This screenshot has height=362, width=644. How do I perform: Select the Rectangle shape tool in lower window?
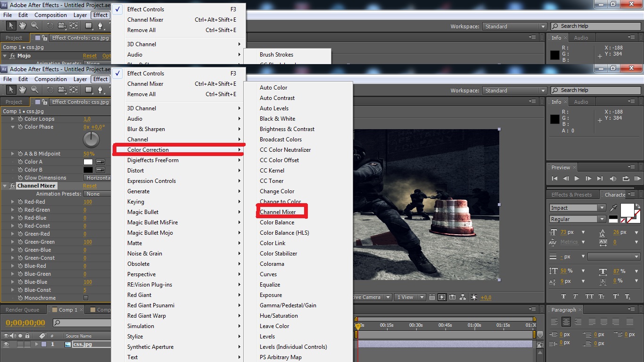point(89,90)
